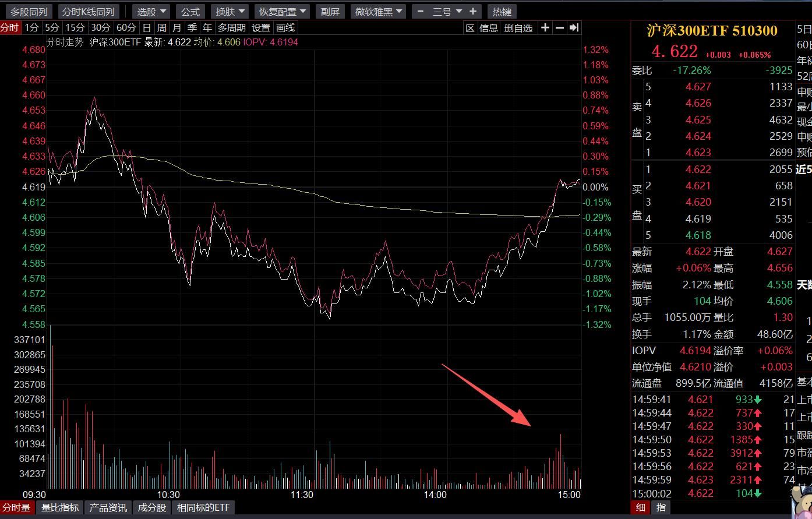Open the 选股 dropdown
This screenshot has width=812, height=519.
tap(151, 12)
